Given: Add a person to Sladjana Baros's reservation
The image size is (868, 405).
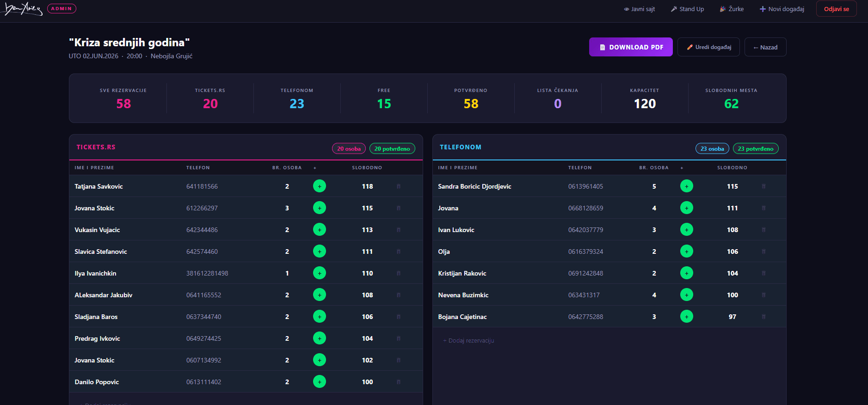Looking at the screenshot, I should pyautogui.click(x=320, y=316).
